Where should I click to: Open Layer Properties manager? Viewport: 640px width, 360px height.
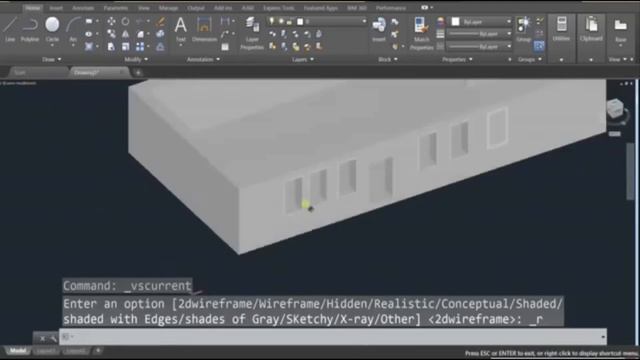(x=252, y=33)
